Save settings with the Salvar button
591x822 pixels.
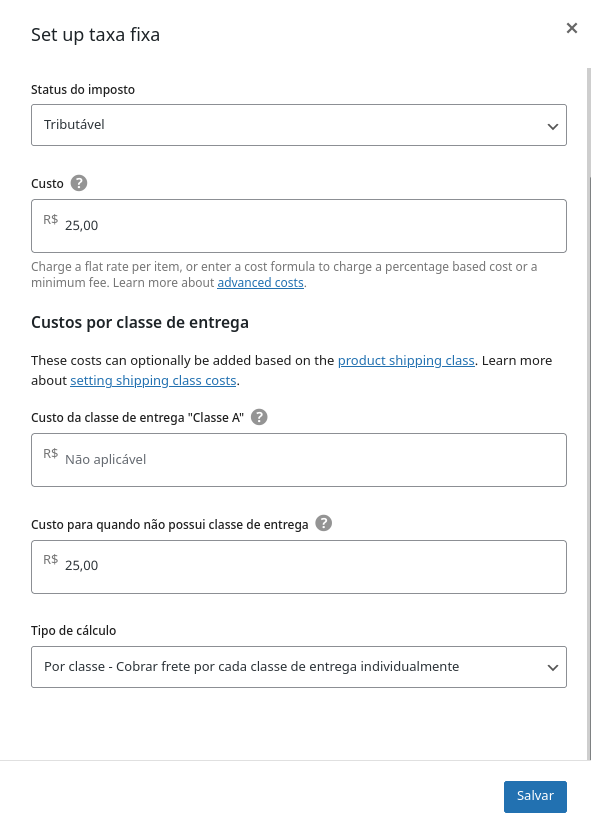pos(535,796)
